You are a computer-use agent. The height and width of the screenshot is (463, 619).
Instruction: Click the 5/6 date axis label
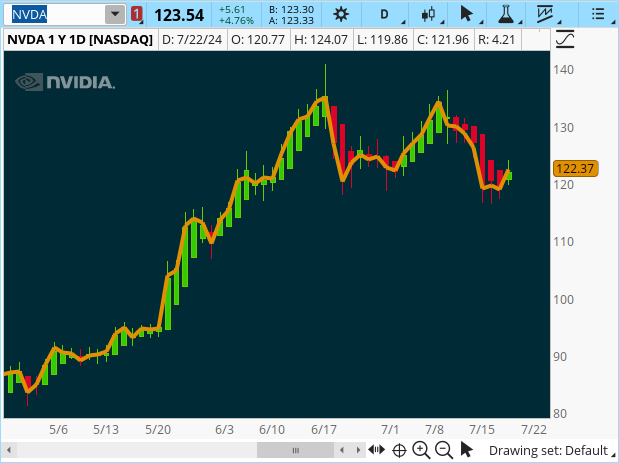(58, 429)
